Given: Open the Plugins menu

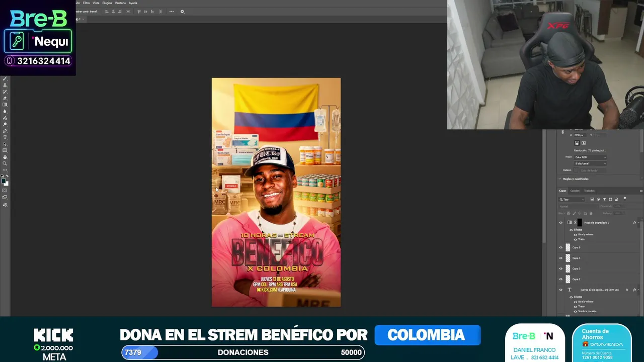Looking at the screenshot, I should (107, 3).
